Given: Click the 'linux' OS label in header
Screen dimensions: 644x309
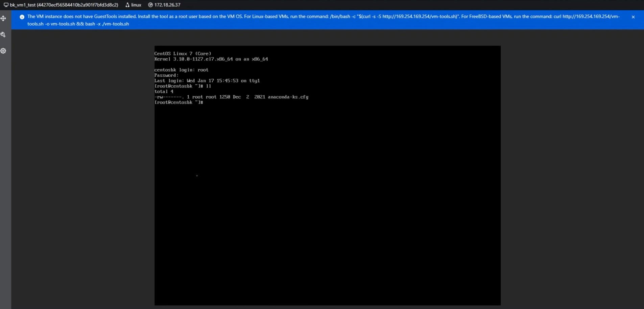Looking at the screenshot, I should 136,5.
